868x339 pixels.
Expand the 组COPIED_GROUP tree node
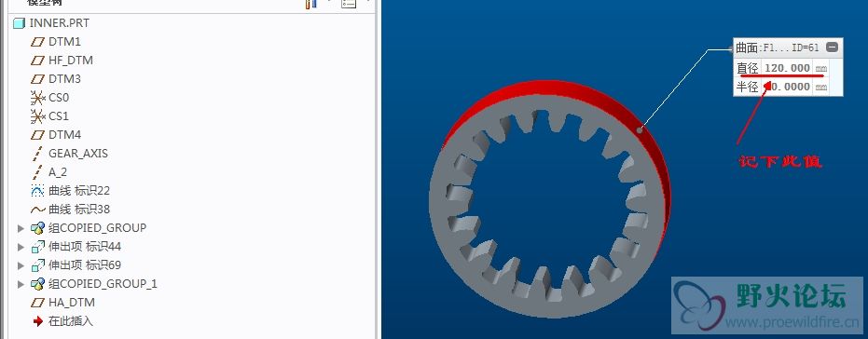(21, 228)
